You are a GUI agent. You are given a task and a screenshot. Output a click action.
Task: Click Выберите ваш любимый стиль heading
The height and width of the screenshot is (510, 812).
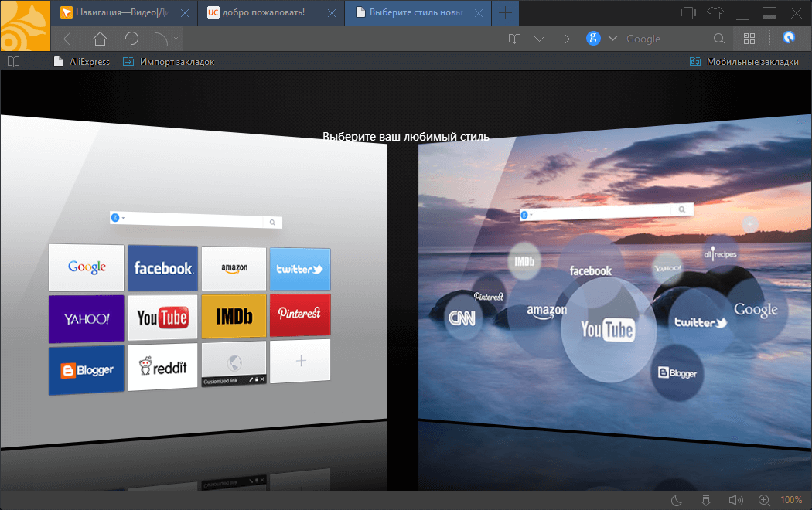click(406, 137)
